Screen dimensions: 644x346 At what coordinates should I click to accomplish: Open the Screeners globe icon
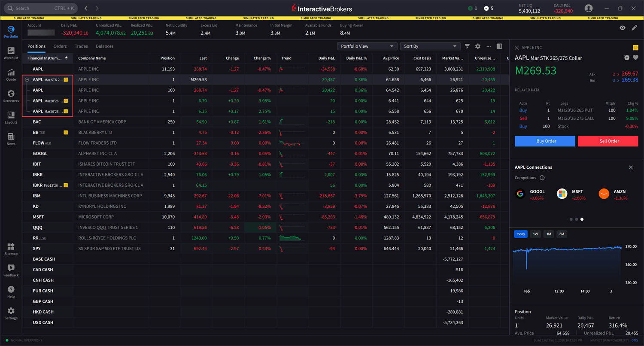[11, 94]
